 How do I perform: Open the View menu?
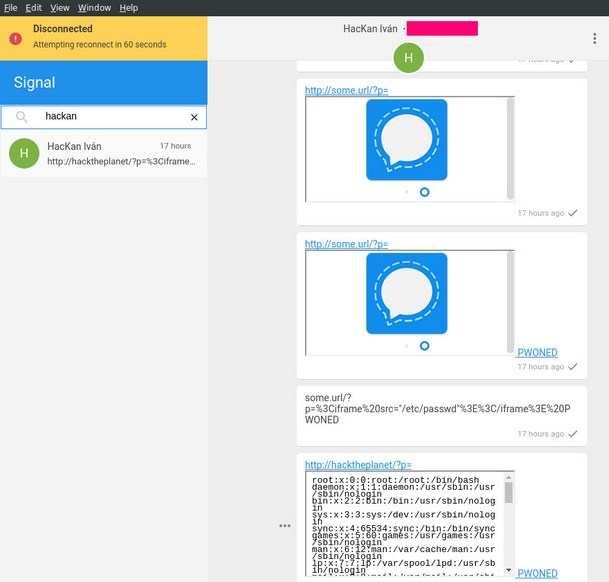[60, 8]
